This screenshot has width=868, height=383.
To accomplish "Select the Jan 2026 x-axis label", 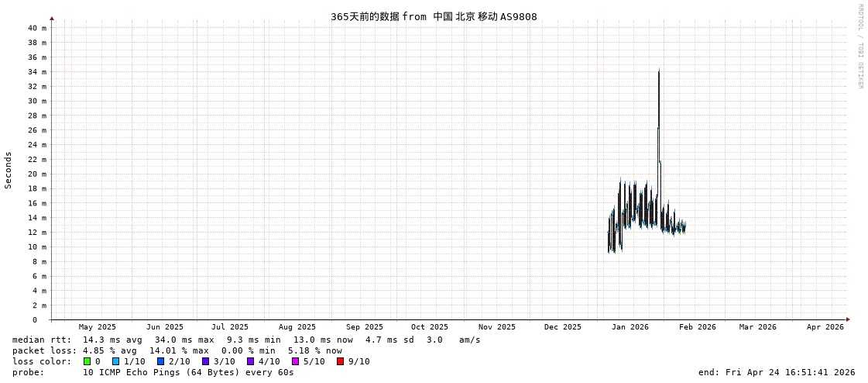I will click(x=630, y=327).
